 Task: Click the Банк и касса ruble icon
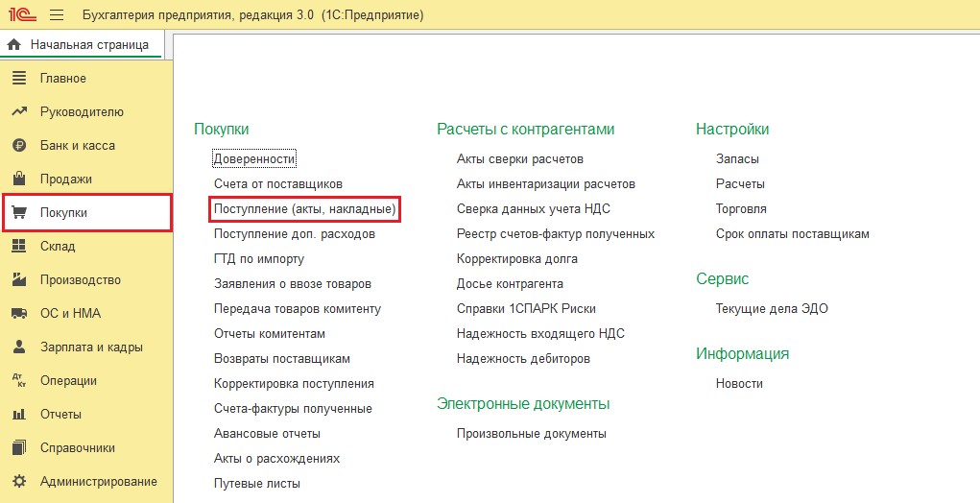pyautogui.click(x=19, y=146)
